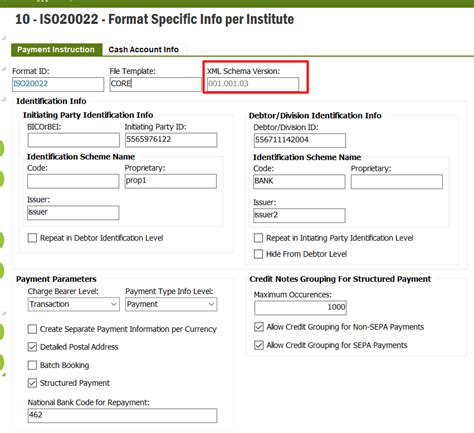Click the empty BICOrBEI input field
The image size is (474, 433).
tap(74, 140)
